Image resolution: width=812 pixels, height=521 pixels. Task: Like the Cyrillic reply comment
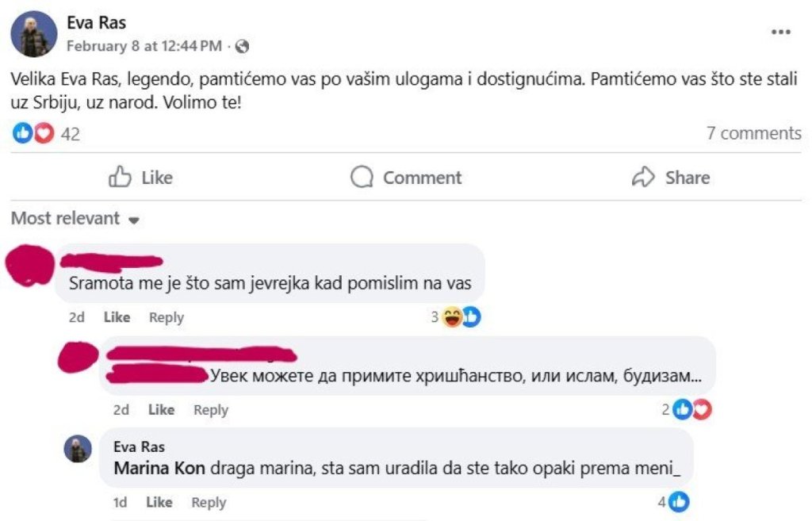click(161, 410)
